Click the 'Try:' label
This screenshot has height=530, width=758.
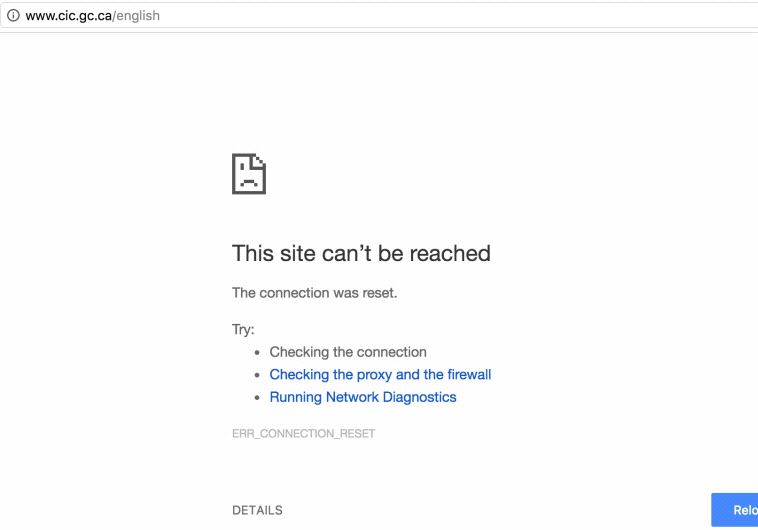point(243,330)
